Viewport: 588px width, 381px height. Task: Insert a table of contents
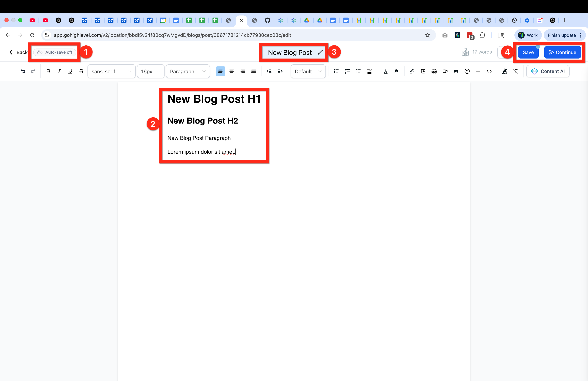click(x=370, y=71)
